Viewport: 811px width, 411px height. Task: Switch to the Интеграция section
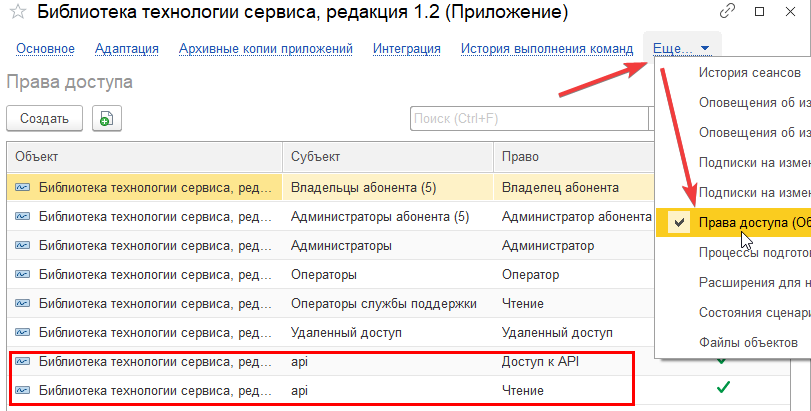click(406, 48)
